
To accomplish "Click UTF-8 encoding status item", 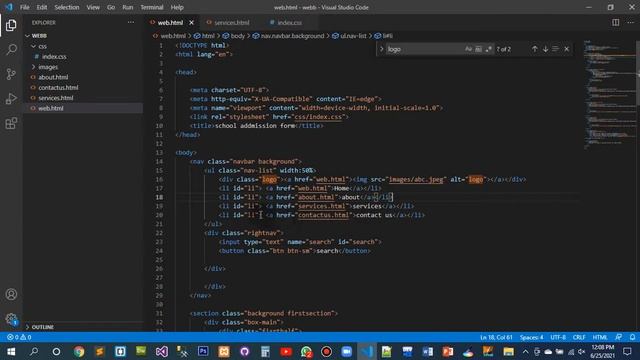I will click(x=558, y=337).
